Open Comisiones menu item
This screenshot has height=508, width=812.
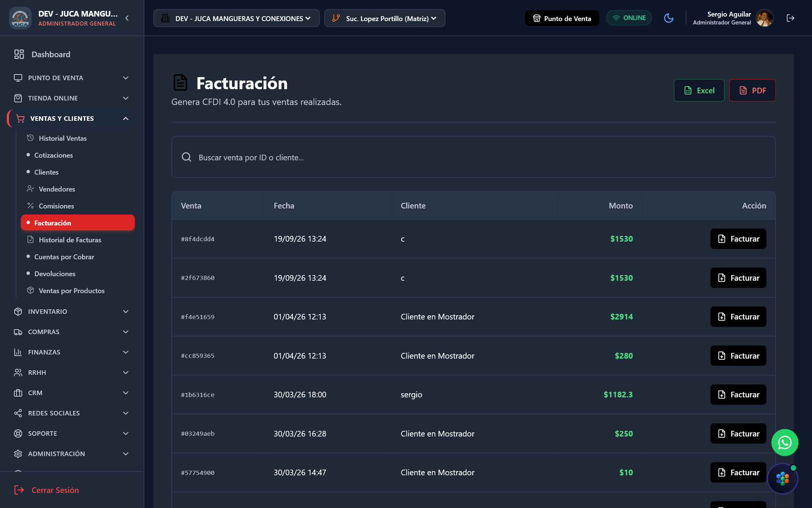click(x=77, y=206)
